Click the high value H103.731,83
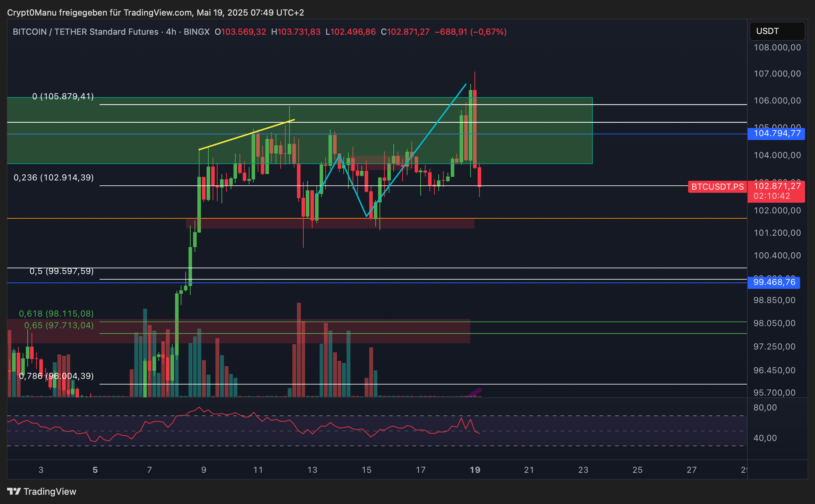 point(296,32)
